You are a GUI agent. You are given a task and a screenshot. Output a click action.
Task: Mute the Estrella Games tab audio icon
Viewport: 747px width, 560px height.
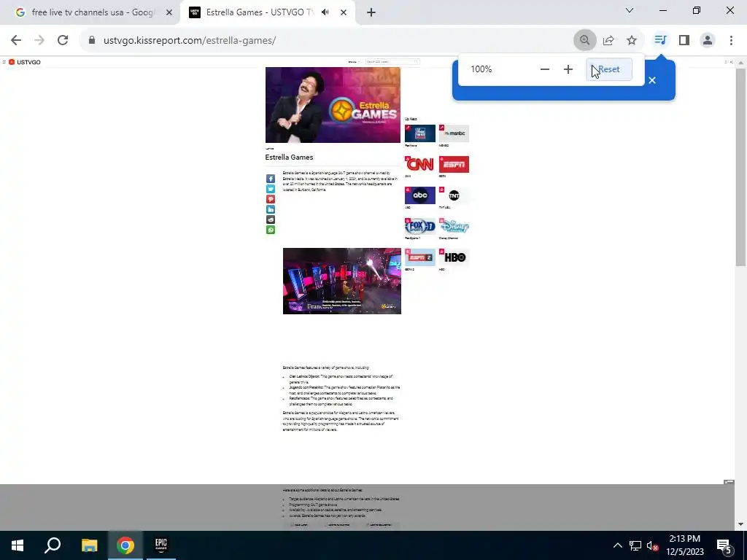click(x=325, y=12)
